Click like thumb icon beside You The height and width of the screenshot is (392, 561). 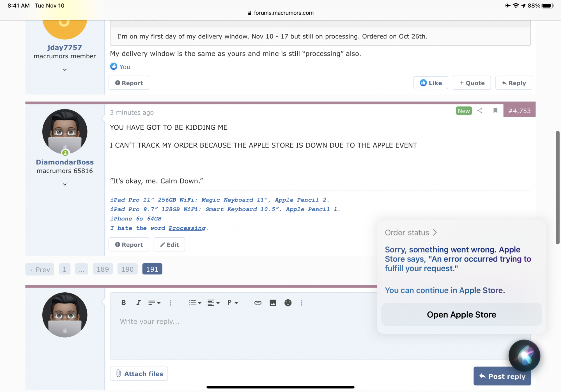[114, 66]
